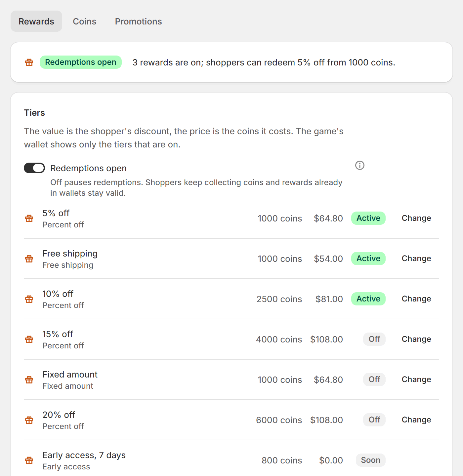Click the gift icon for Early access tier
This screenshot has height=476, width=463.
pos(29,460)
